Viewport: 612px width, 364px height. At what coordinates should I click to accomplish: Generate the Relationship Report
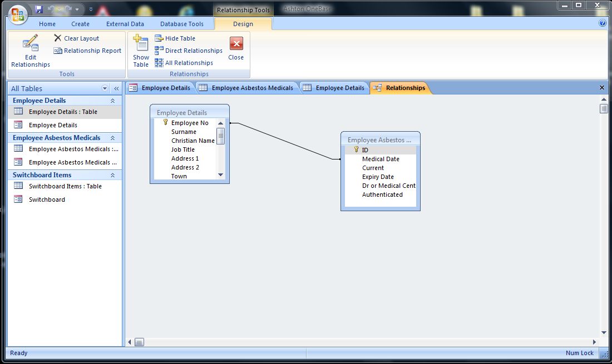point(87,51)
